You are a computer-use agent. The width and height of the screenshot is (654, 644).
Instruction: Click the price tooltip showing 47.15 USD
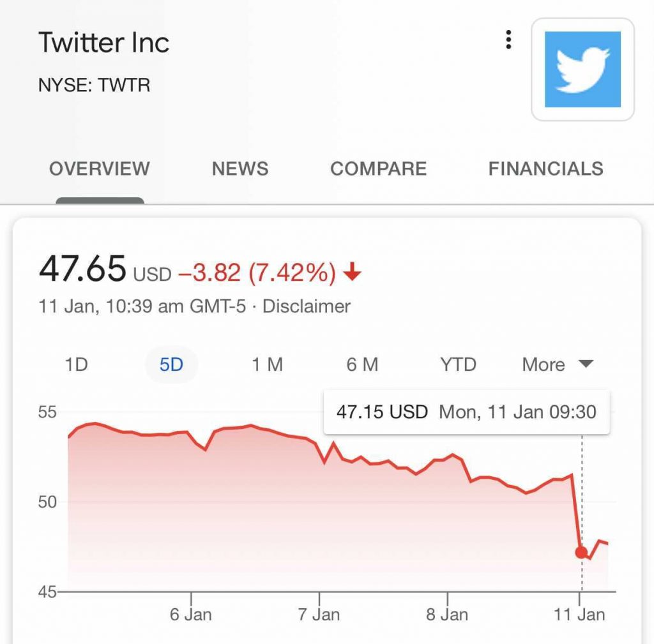pyautogui.click(x=465, y=412)
